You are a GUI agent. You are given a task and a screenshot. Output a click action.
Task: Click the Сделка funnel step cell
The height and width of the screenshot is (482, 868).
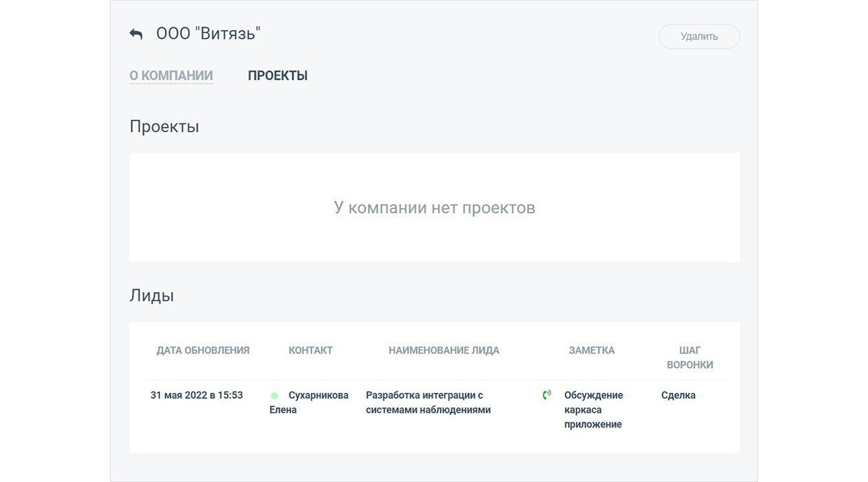click(x=678, y=395)
